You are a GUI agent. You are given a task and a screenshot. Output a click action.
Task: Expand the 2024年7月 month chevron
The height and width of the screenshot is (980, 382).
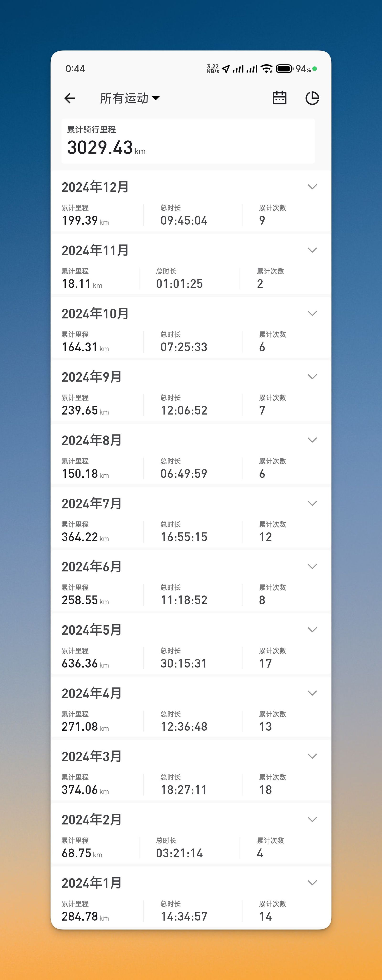(x=312, y=503)
